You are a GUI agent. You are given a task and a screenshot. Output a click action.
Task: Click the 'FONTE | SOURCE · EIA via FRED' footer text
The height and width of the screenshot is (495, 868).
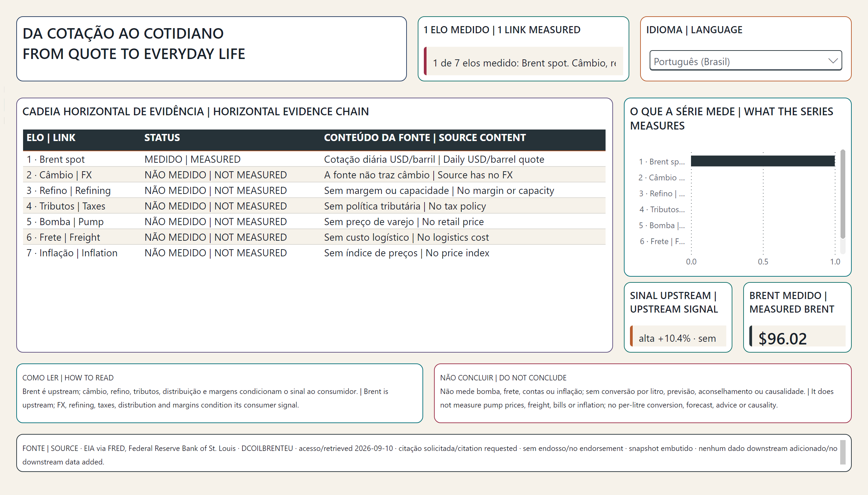(x=430, y=455)
